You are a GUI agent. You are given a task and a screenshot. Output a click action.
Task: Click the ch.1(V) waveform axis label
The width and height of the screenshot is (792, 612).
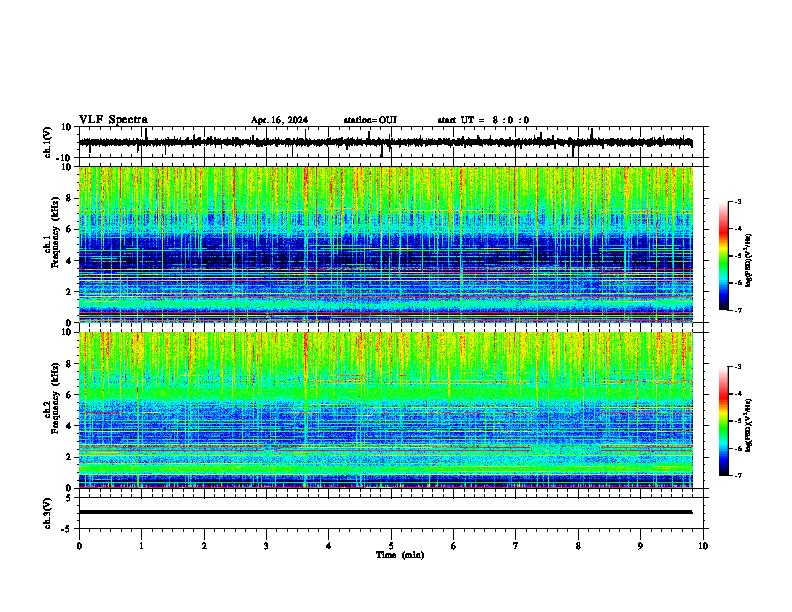pyautogui.click(x=48, y=142)
